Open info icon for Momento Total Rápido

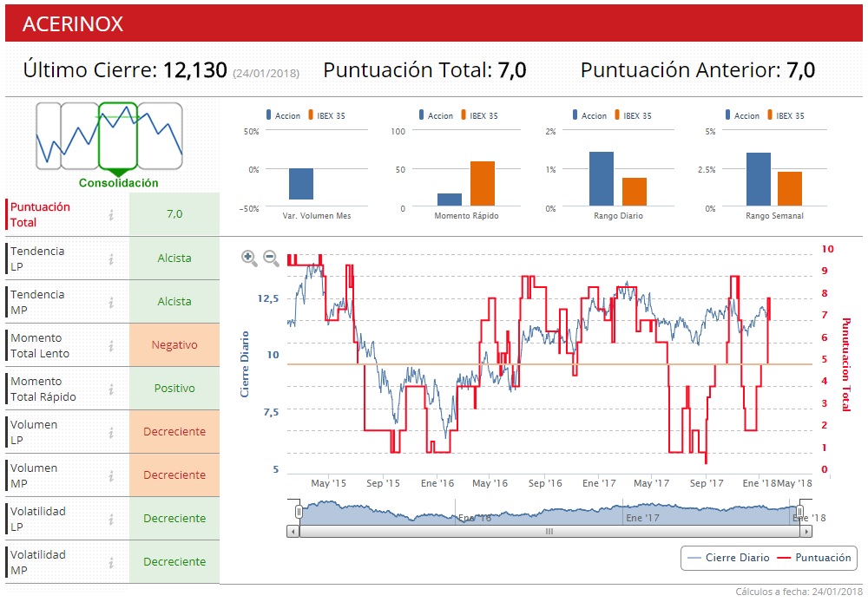111,389
